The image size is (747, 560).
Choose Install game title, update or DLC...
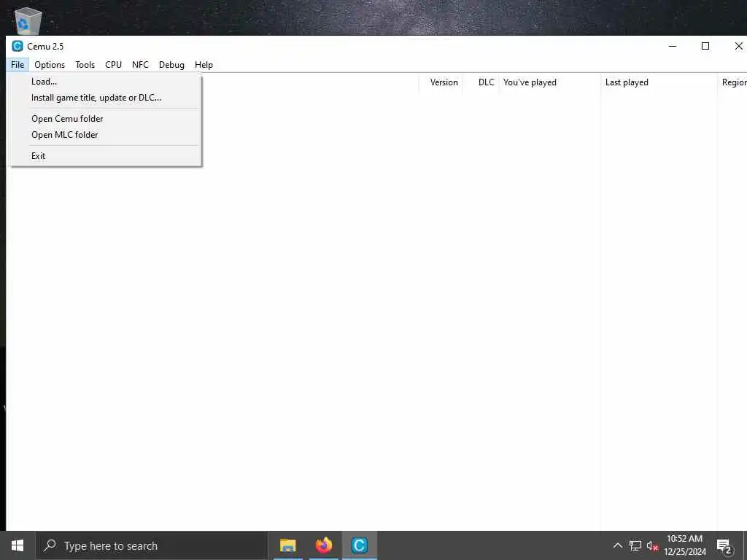[x=105, y=98]
